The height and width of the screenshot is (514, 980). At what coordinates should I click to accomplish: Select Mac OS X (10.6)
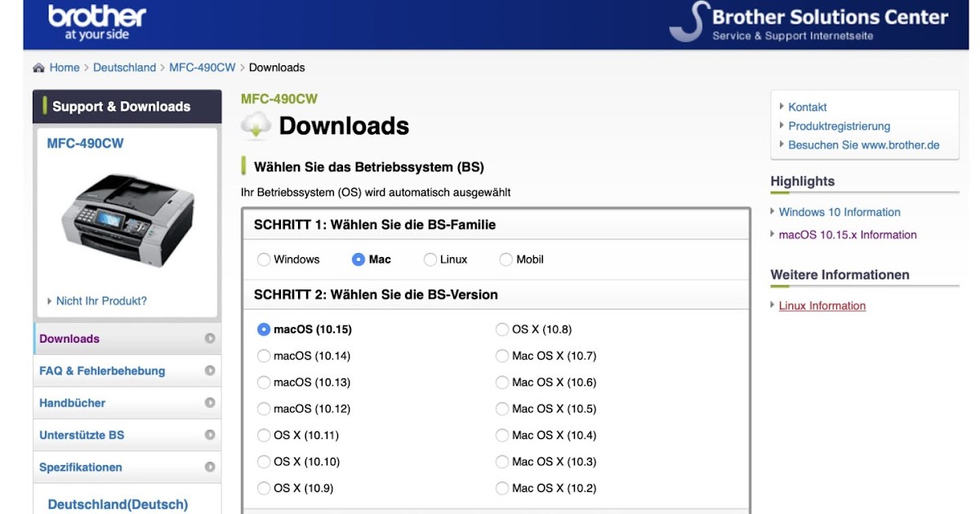point(502,383)
